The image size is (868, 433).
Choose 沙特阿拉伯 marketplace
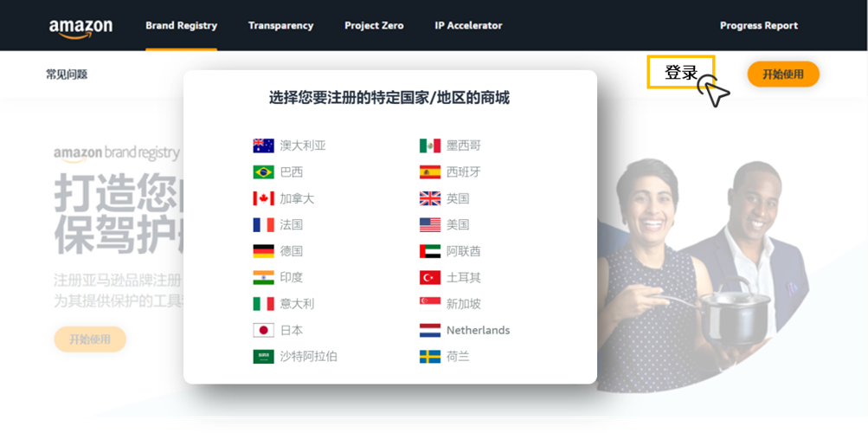point(308,356)
